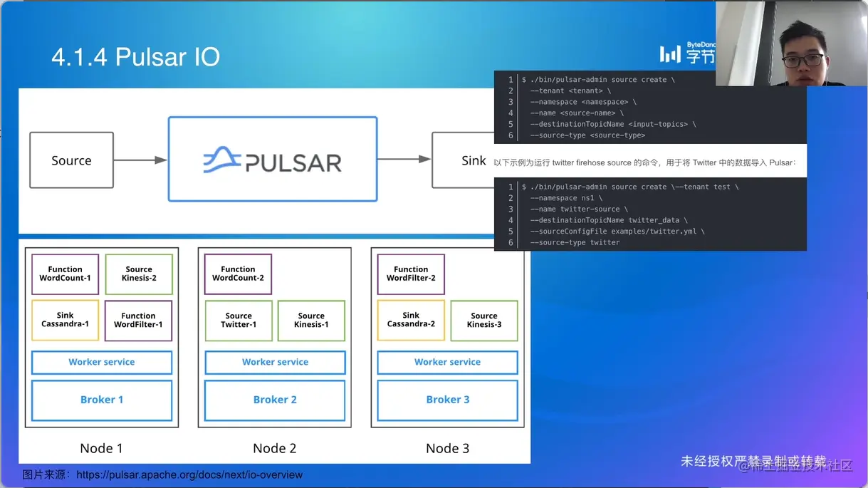
Task: Click the '图片来源：' caption label
Action: [48, 474]
